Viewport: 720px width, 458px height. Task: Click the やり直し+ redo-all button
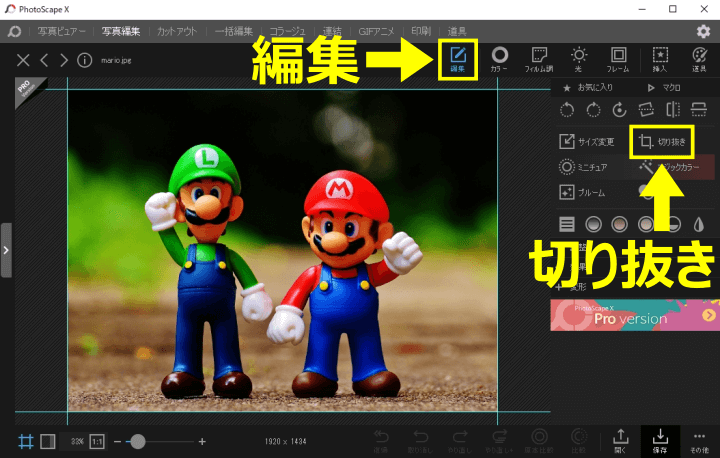pos(499,441)
